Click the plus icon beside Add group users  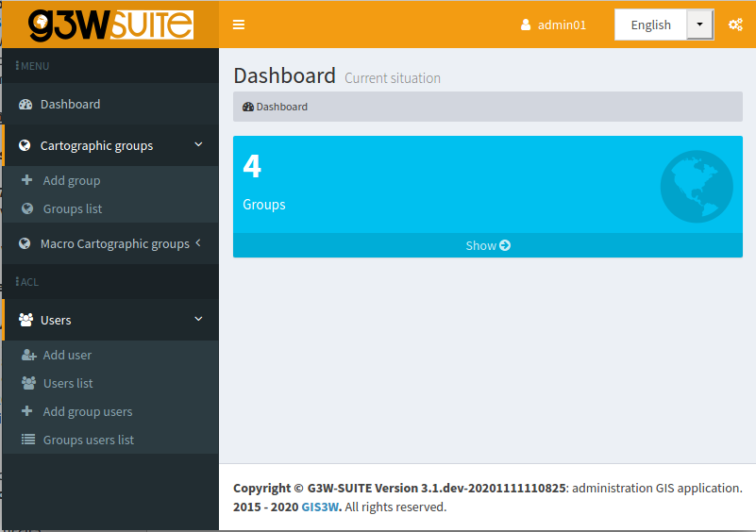tap(27, 411)
